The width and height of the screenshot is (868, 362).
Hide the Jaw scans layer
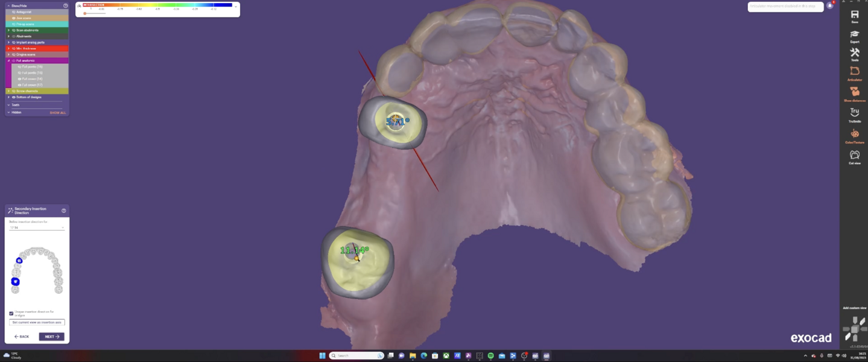[x=13, y=18]
